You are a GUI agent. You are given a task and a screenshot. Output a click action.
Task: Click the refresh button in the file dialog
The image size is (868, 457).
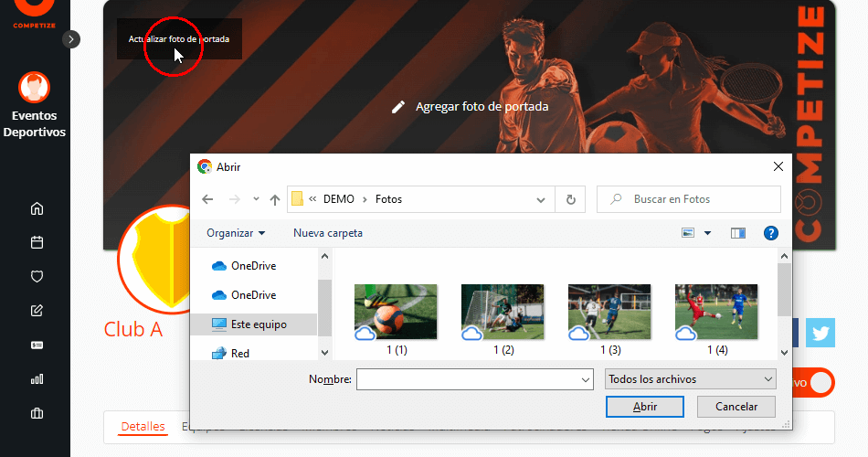(x=571, y=199)
